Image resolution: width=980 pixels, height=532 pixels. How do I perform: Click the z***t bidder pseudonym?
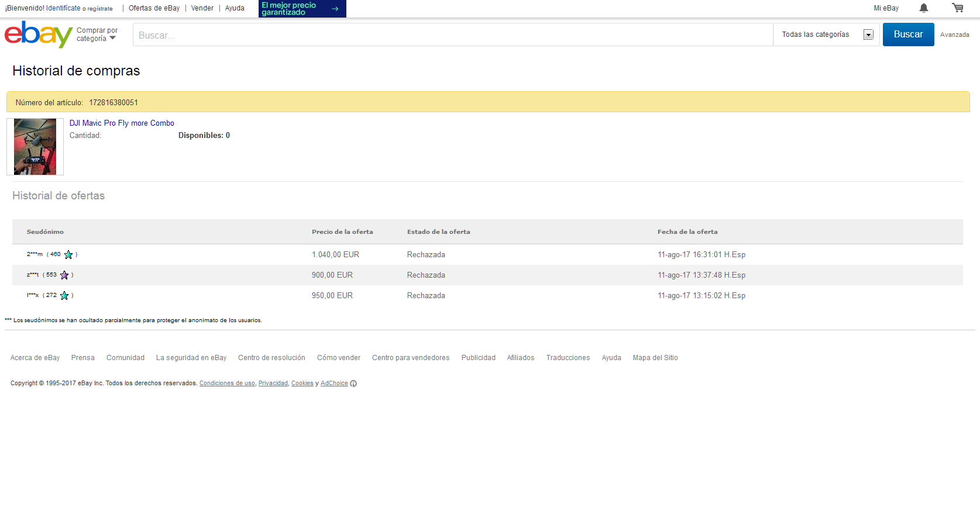[33, 275]
